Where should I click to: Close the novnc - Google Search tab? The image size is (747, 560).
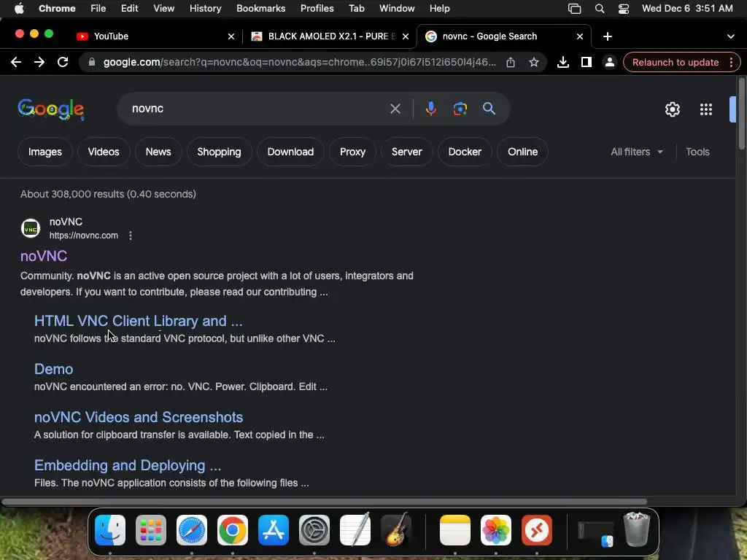point(580,36)
